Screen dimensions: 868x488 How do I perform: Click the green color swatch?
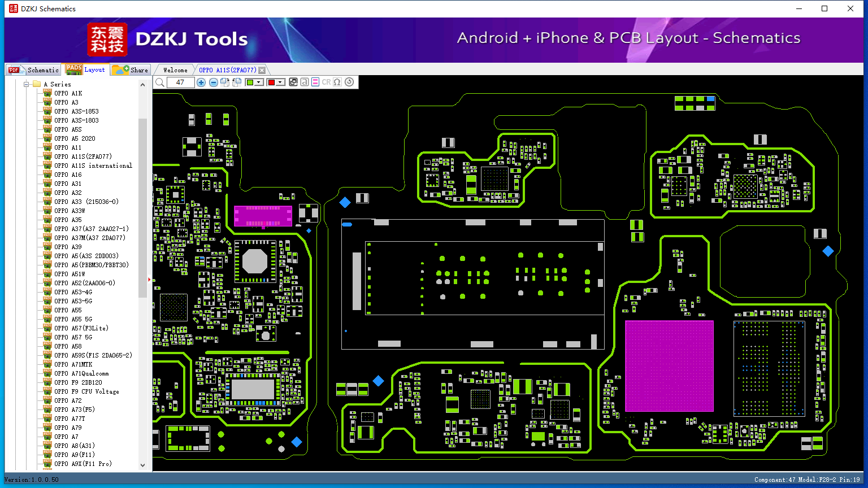tap(250, 82)
